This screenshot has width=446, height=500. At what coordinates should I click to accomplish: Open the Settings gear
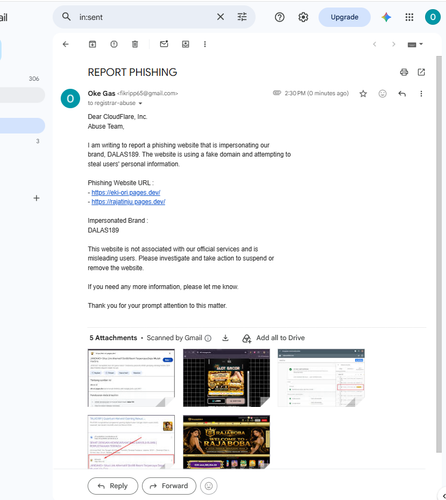(303, 17)
